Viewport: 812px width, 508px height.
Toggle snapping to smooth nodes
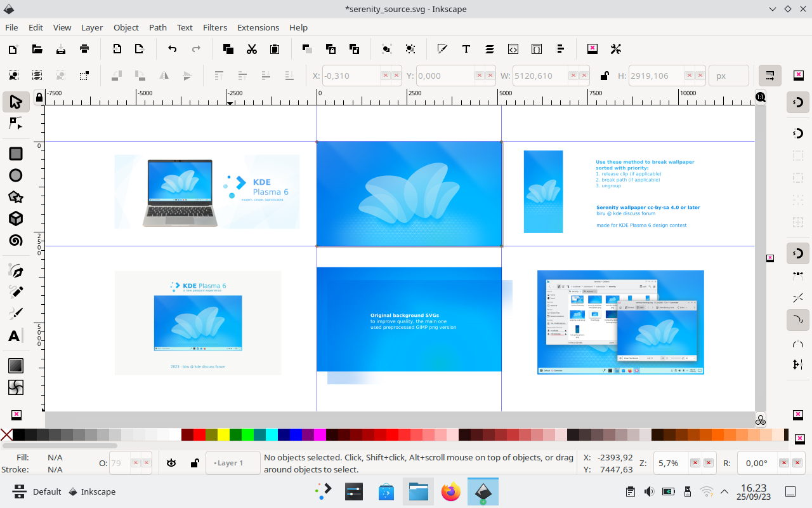click(x=798, y=343)
